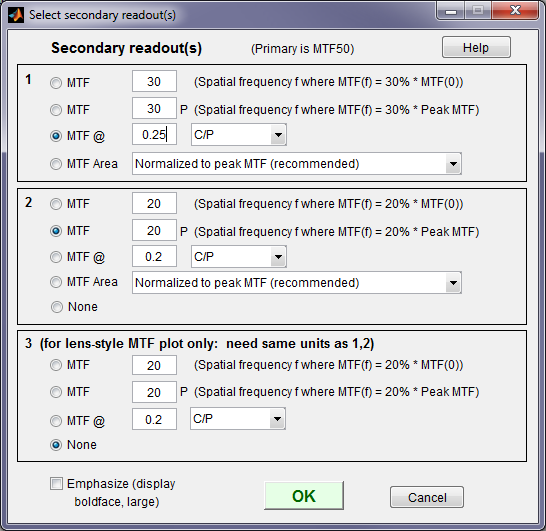Click the Cancel button
This screenshot has width=546, height=531.
click(427, 497)
